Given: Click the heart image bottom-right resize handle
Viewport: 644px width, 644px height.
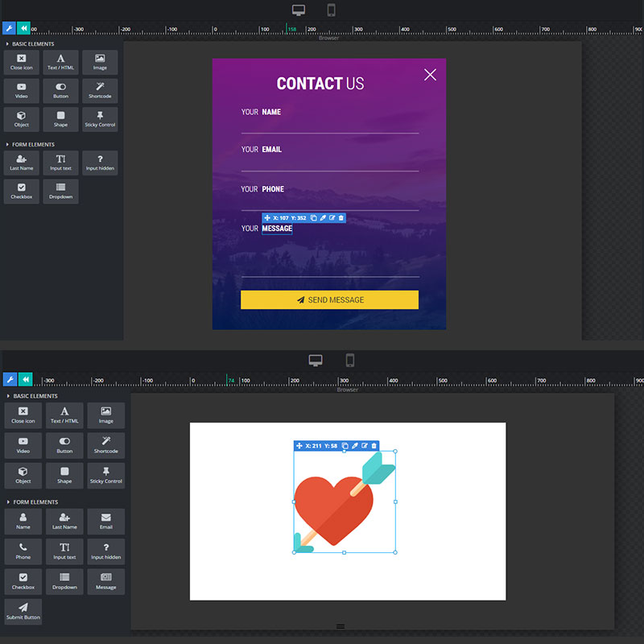Looking at the screenshot, I should coord(395,552).
